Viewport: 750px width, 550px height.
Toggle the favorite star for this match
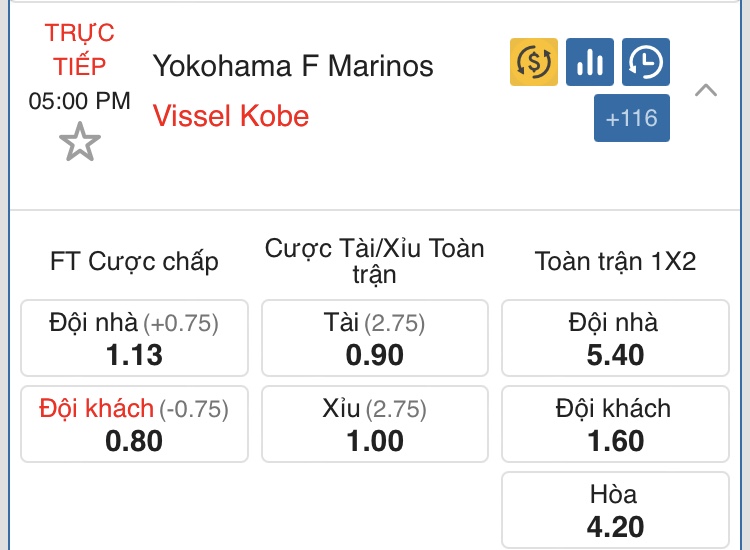coord(80,142)
